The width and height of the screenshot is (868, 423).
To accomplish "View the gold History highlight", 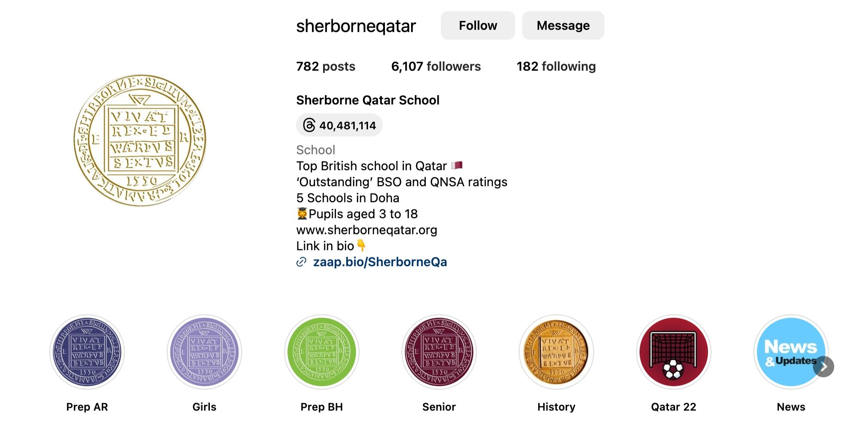I will tap(556, 352).
